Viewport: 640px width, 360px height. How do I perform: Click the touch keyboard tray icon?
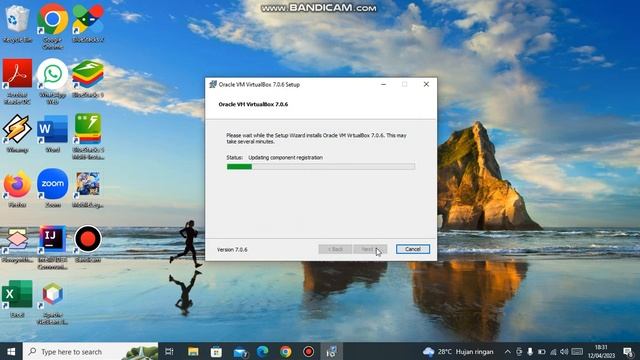tap(577, 351)
